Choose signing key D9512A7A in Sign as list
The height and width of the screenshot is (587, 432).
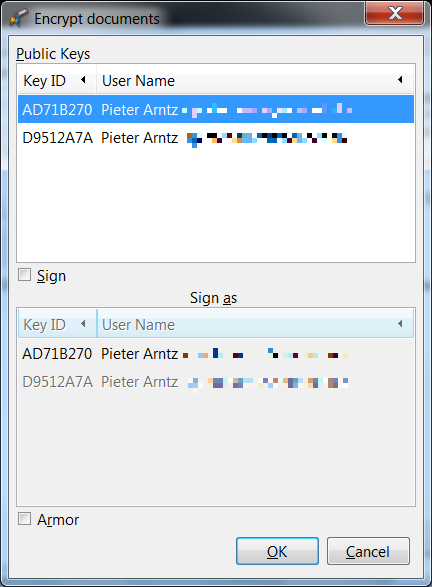pyautogui.click(x=216, y=382)
